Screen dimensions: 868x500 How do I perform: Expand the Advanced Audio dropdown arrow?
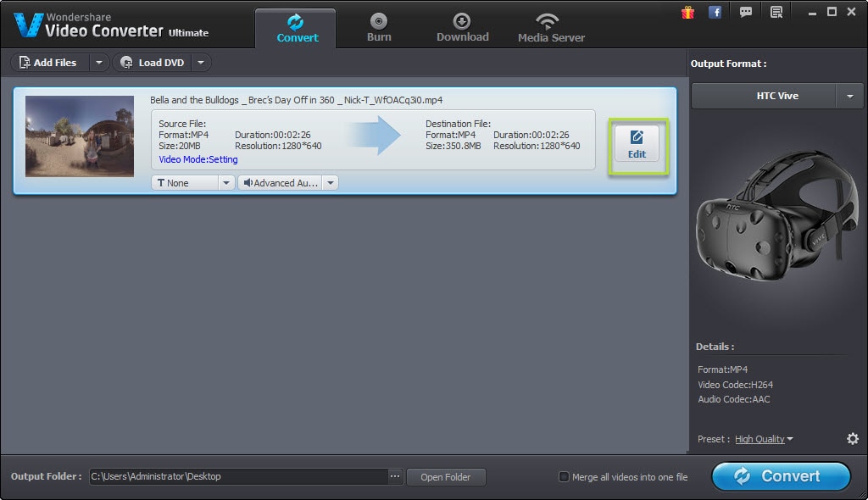click(330, 183)
